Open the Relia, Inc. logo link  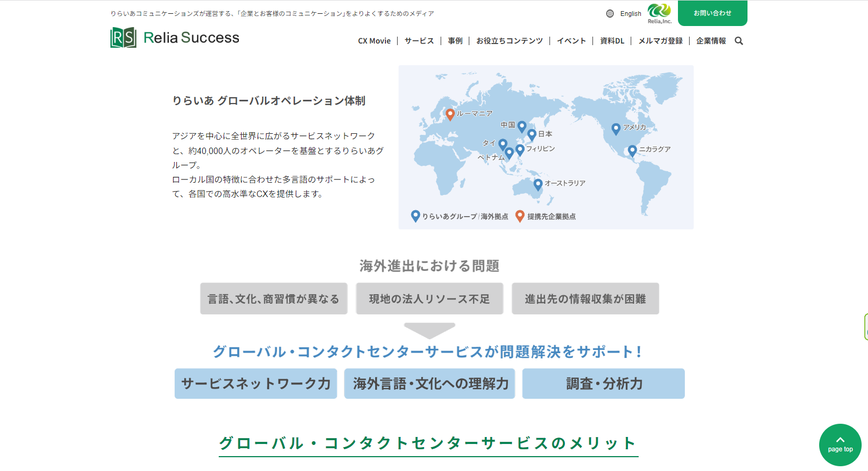[659, 14]
